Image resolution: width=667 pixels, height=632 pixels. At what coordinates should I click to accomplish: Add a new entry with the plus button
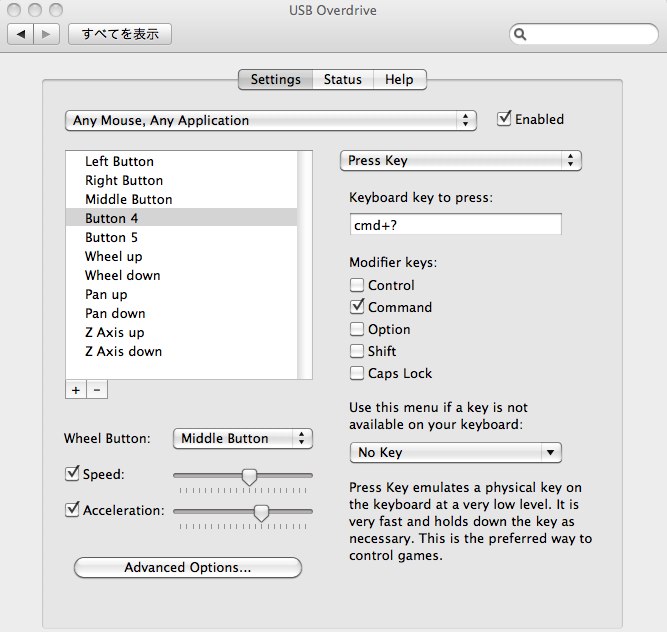click(x=76, y=390)
